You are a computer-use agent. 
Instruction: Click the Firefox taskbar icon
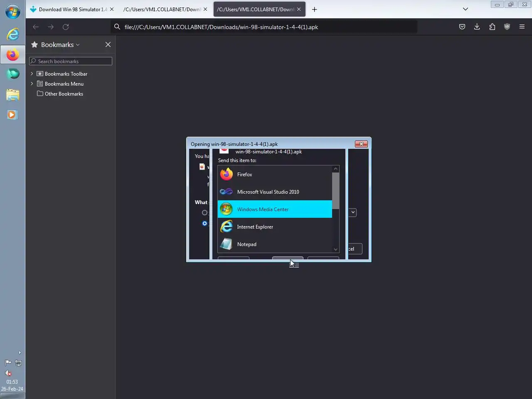pos(12,54)
